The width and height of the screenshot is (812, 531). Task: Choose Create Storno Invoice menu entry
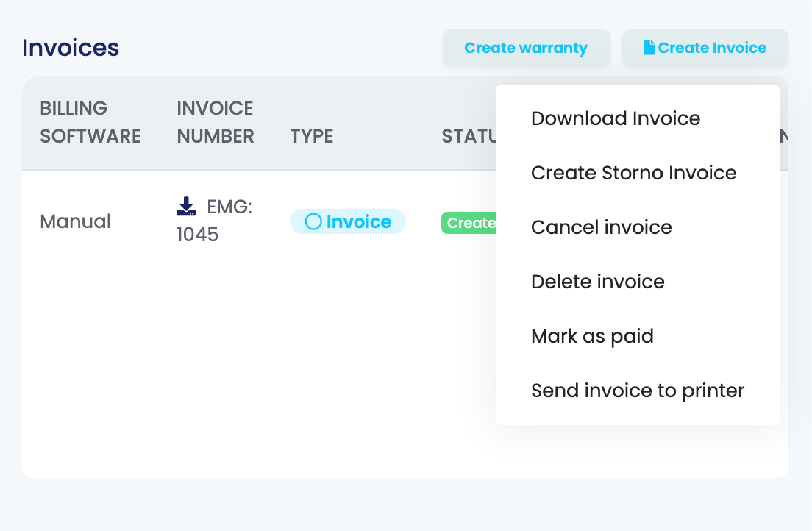coord(638,173)
